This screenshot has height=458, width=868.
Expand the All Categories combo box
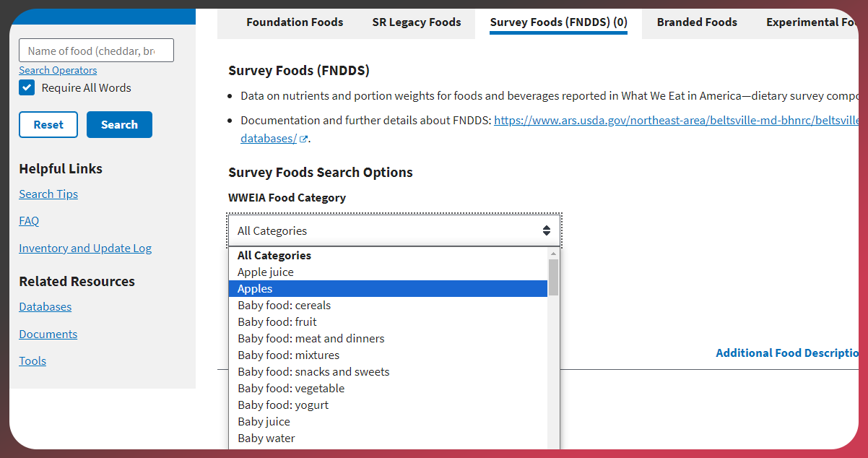(x=394, y=230)
